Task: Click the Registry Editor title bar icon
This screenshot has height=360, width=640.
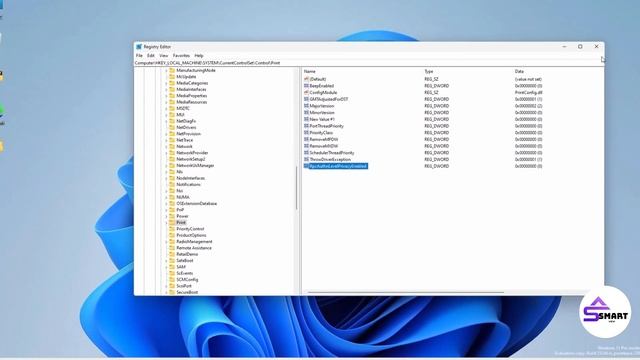Action: click(139, 47)
